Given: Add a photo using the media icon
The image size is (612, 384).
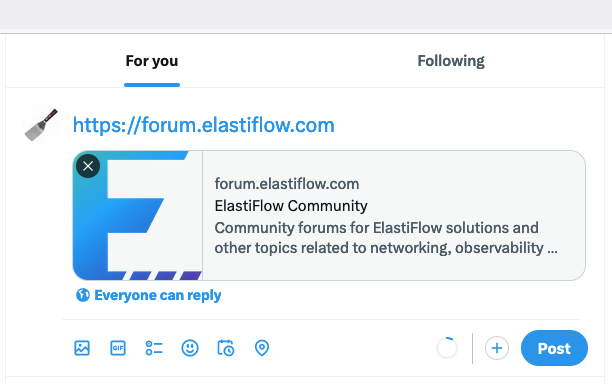Looking at the screenshot, I should 82,348.
